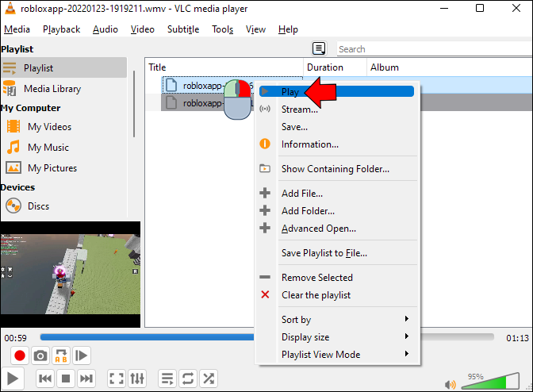Viewport: 533px width, 392px height.
Task: Open the Playback menu
Action: [x=62, y=29]
